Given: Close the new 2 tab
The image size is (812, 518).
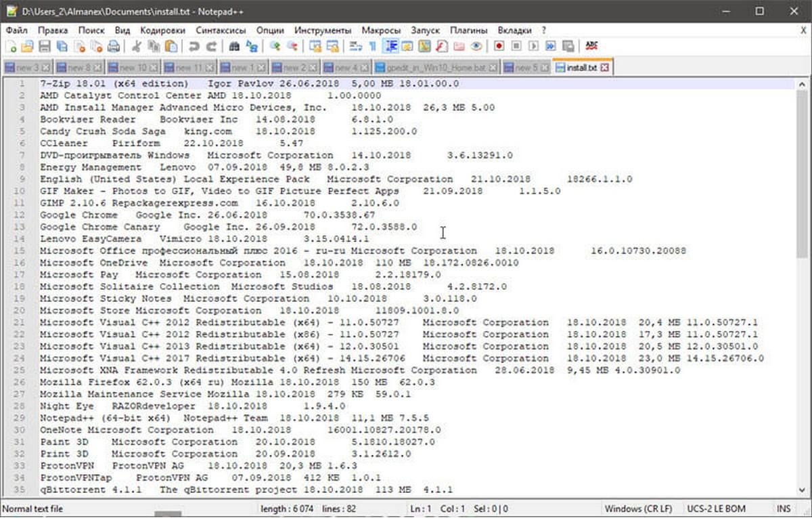Looking at the screenshot, I should 312,68.
